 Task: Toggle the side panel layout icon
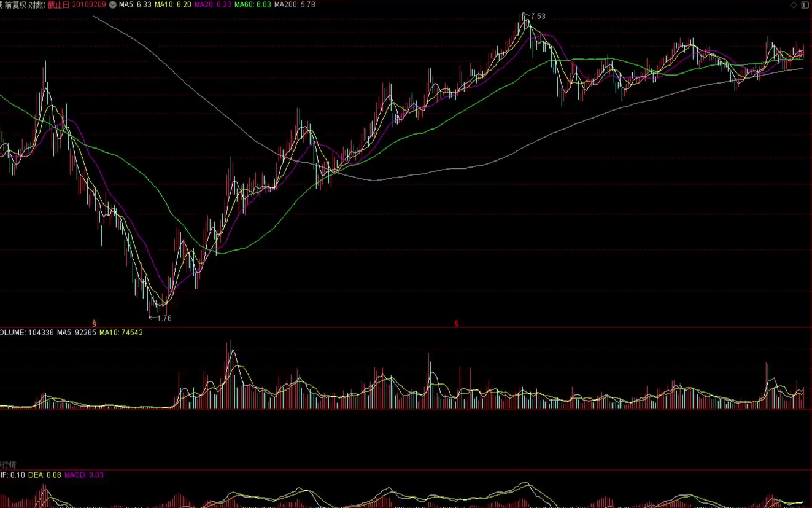point(805,5)
